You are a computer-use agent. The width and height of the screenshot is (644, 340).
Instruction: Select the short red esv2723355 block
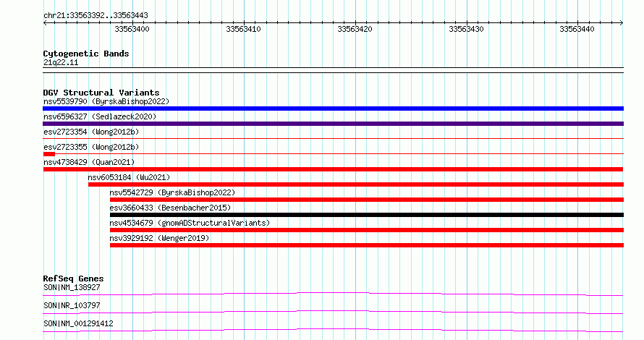(49, 154)
